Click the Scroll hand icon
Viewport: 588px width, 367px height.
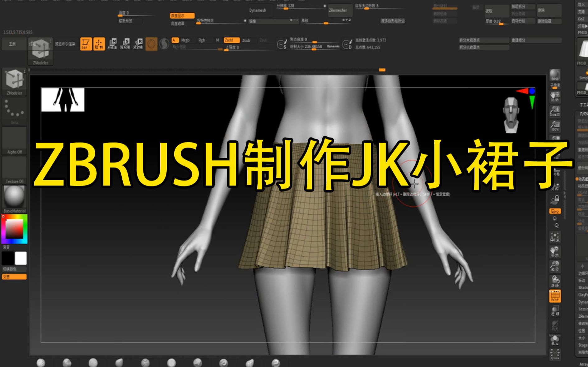555,97
